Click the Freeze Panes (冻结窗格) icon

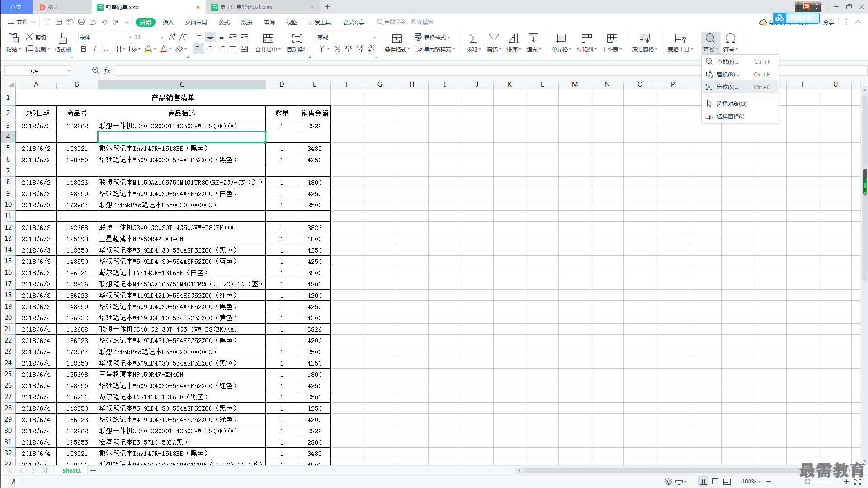(645, 38)
